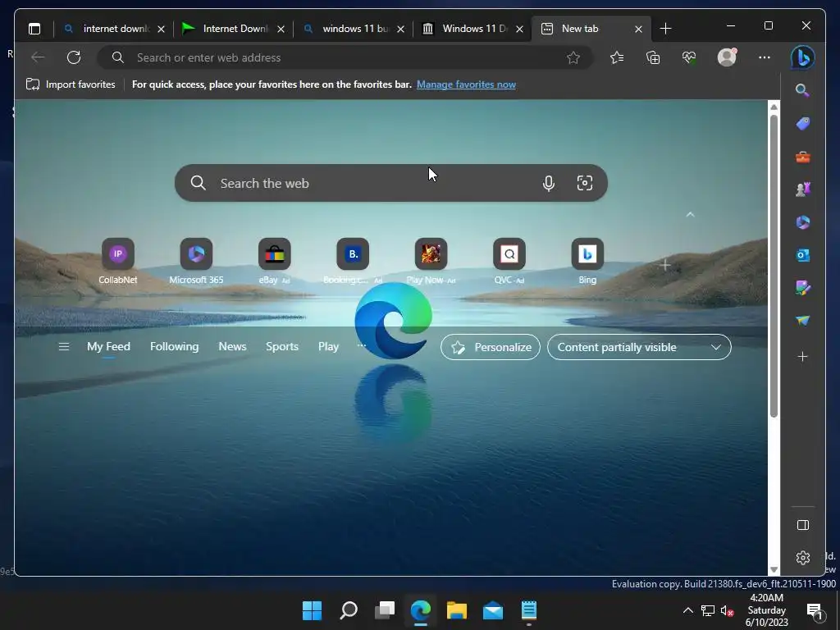Show more feed categories ellipsis
Image resolution: width=840 pixels, height=630 pixels.
click(362, 345)
